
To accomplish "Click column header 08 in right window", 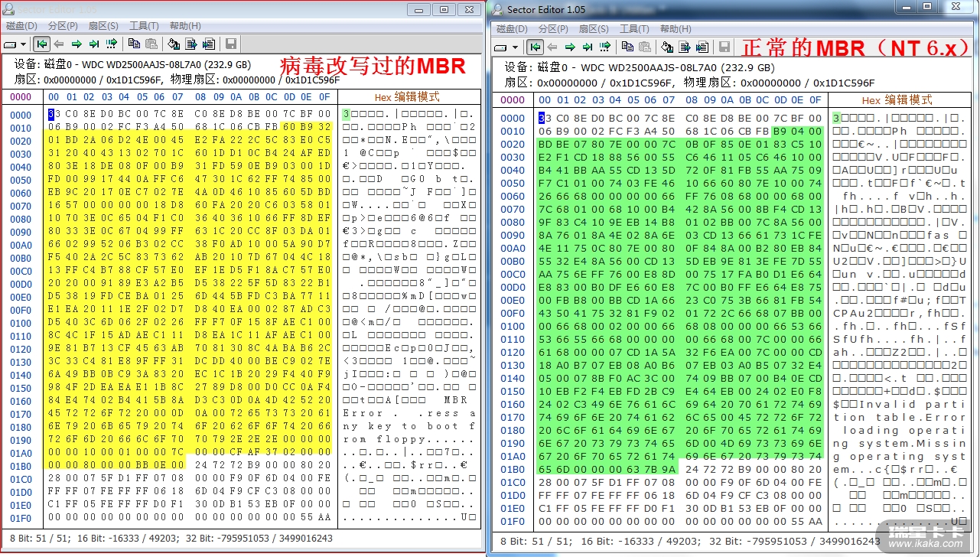I will (692, 100).
